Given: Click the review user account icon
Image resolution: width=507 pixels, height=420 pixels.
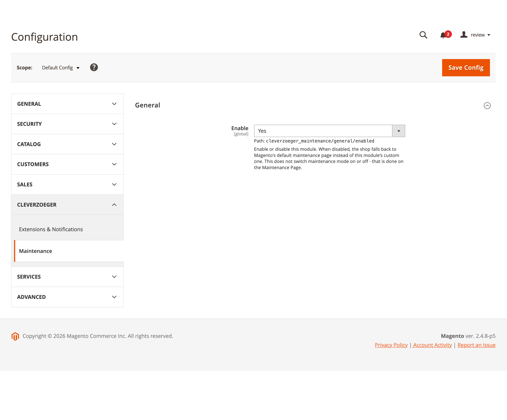Looking at the screenshot, I should pos(464,35).
